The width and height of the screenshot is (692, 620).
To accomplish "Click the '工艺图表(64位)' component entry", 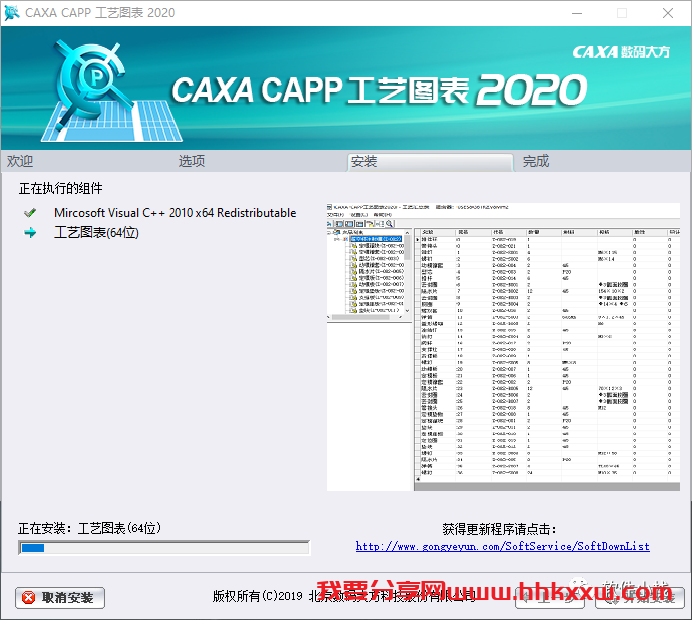I will click(x=96, y=233).
